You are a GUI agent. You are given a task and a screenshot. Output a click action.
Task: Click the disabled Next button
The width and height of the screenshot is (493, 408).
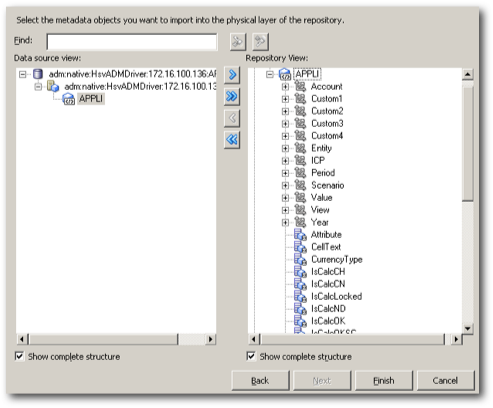322,380
